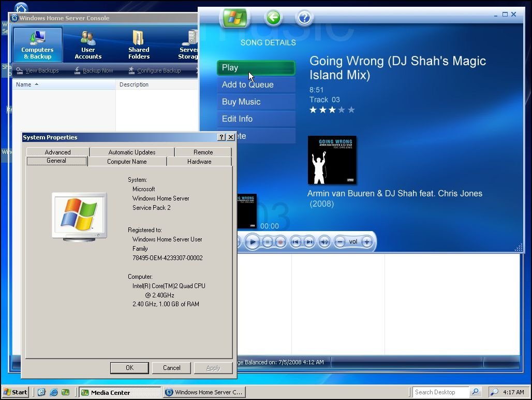Image resolution: width=532 pixels, height=400 pixels.
Task: Open User Accounts in Home Server Console
Action: pos(88,45)
